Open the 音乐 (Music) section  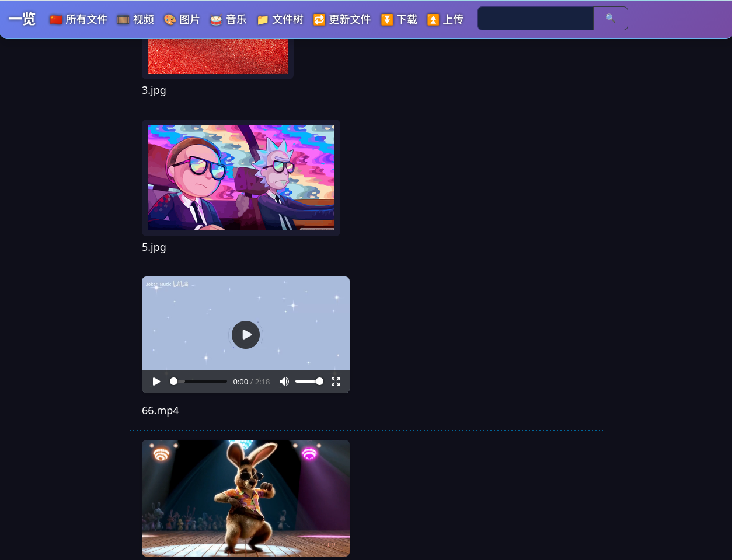pos(229,20)
